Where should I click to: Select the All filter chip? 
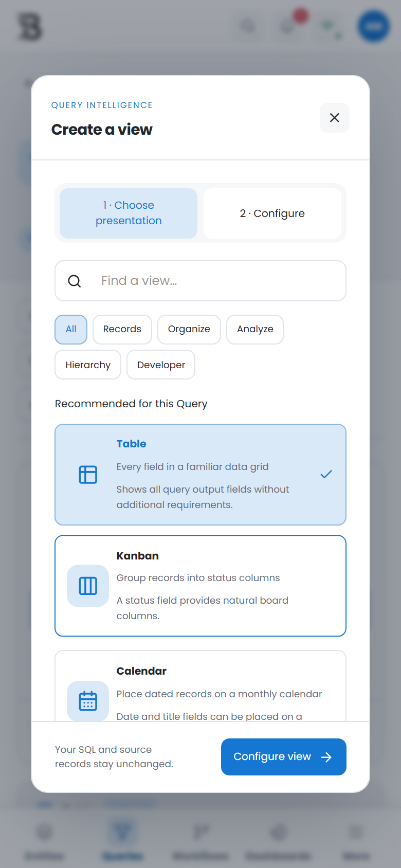click(71, 329)
